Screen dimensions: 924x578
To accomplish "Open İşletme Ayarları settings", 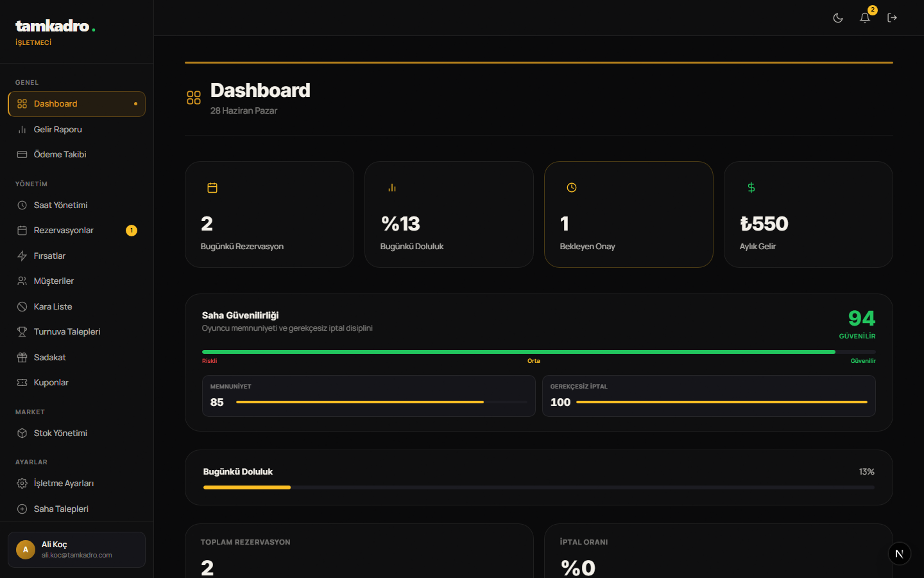I will [76, 483].
